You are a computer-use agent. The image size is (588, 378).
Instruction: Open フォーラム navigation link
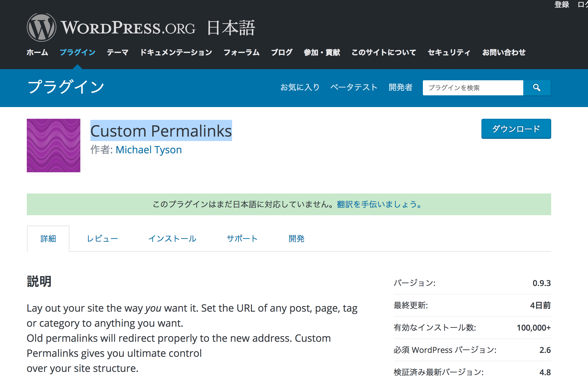[x=242, y=52]
